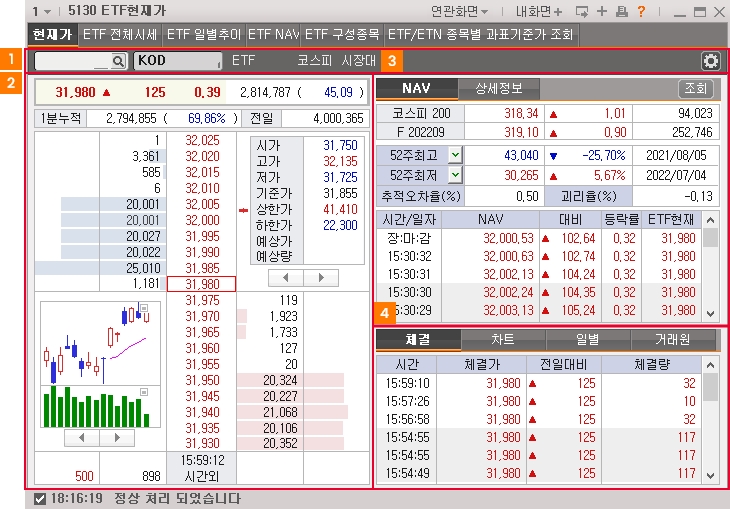Screen dimensions: 730x509
Task: Click right arrow under price info box
Action: [321, 278]
